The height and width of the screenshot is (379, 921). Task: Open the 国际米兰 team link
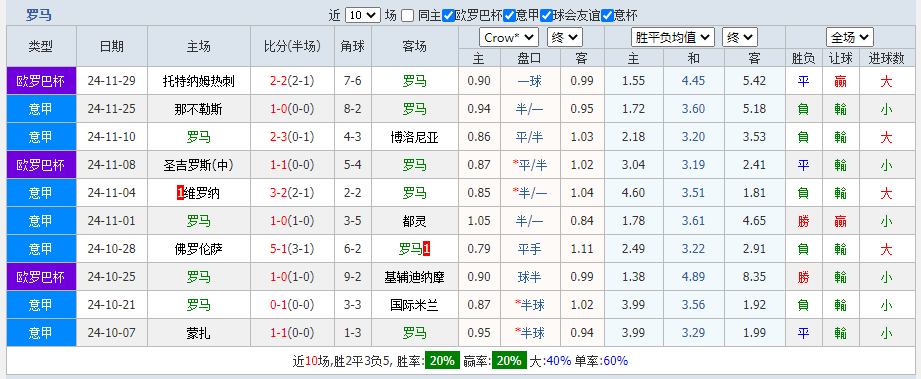click(x=415, y=305)
